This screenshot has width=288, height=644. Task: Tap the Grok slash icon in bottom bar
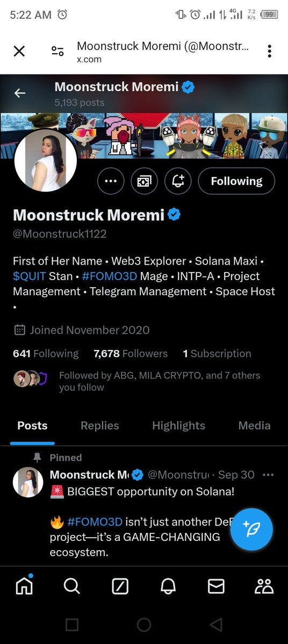[120, 586]
